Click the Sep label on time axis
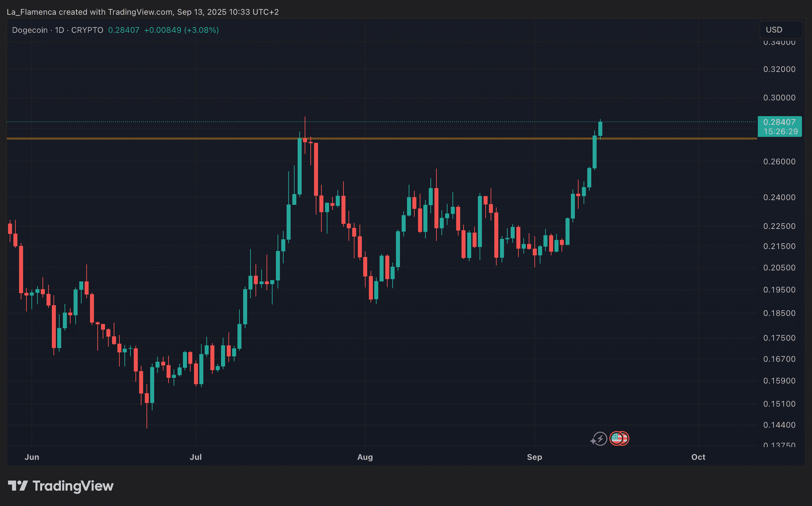812x506 pixels. click(534, 457)
